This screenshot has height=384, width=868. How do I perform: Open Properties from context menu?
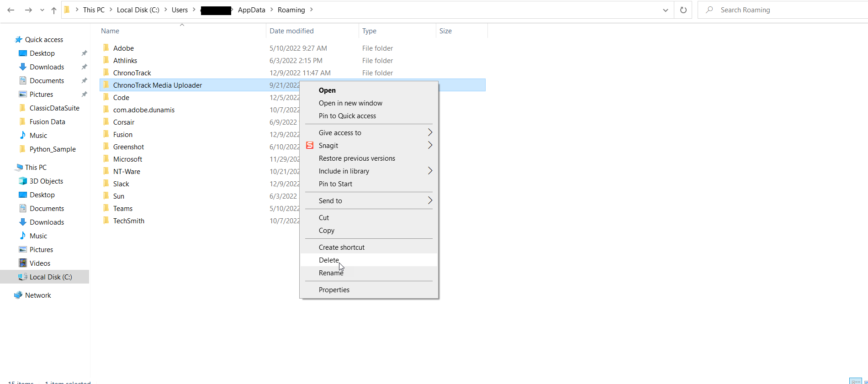369,290
